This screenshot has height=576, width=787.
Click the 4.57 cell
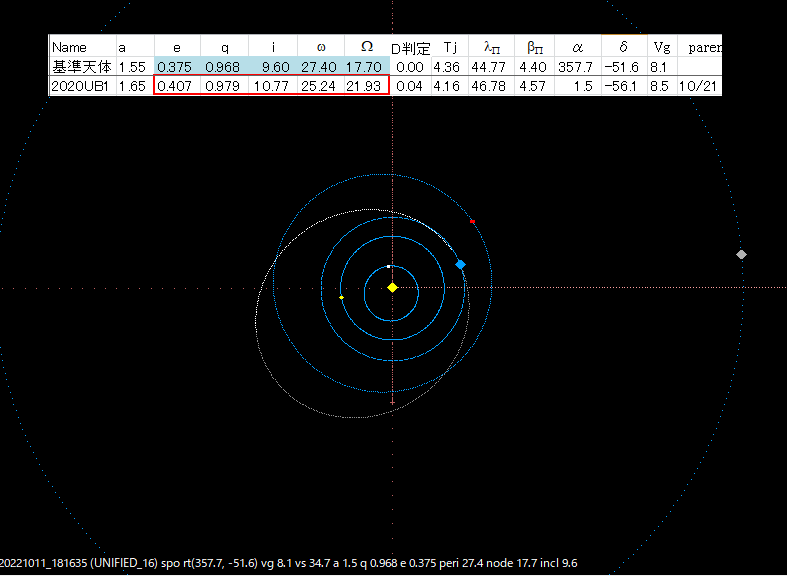click(x=535, y=86)
